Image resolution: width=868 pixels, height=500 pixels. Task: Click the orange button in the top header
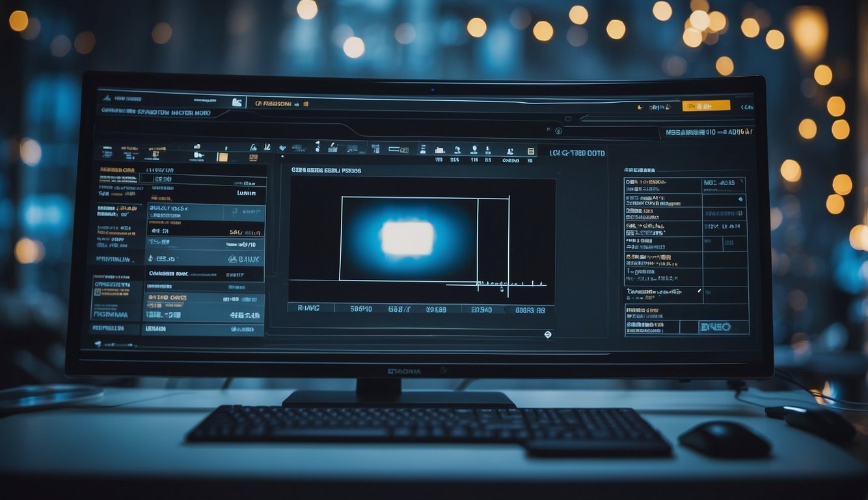click(706, 105)
